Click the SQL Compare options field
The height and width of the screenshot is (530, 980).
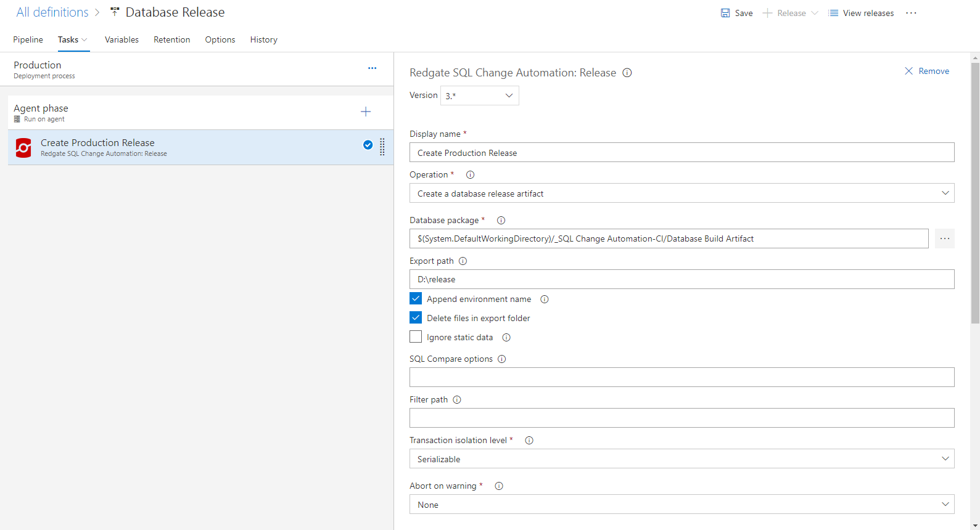(681, 377)
